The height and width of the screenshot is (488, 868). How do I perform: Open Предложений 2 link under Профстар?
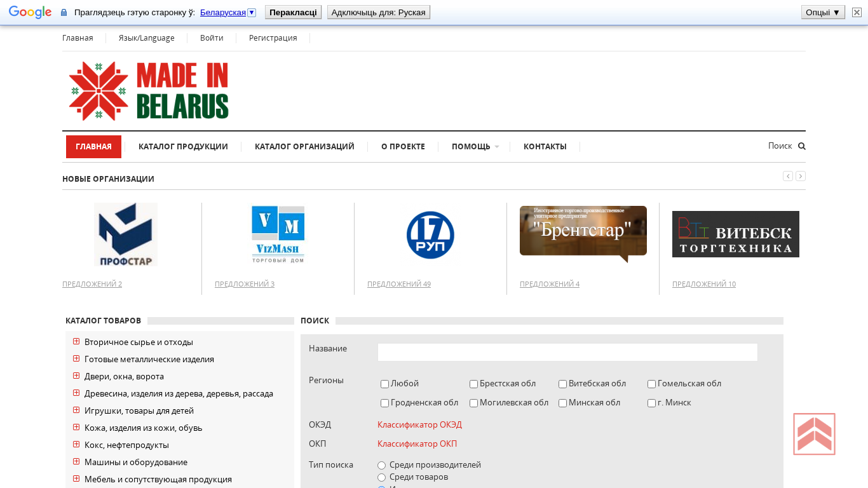(x=92, y=284)
